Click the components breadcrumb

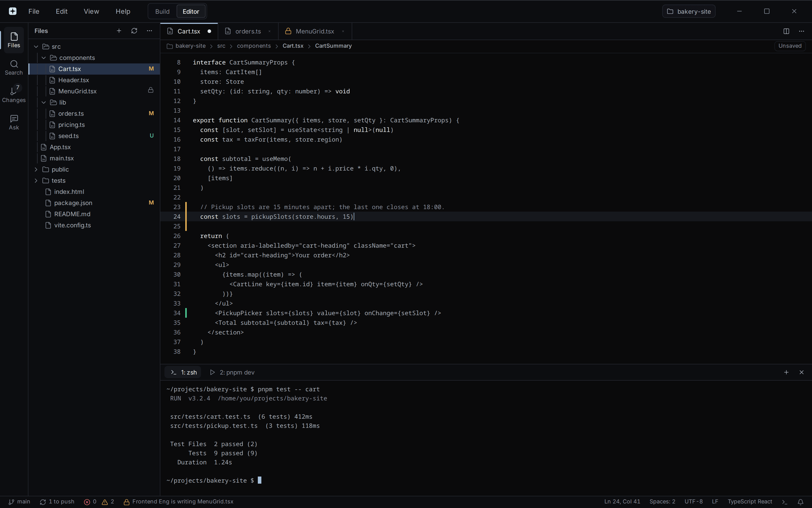point(254,46)
